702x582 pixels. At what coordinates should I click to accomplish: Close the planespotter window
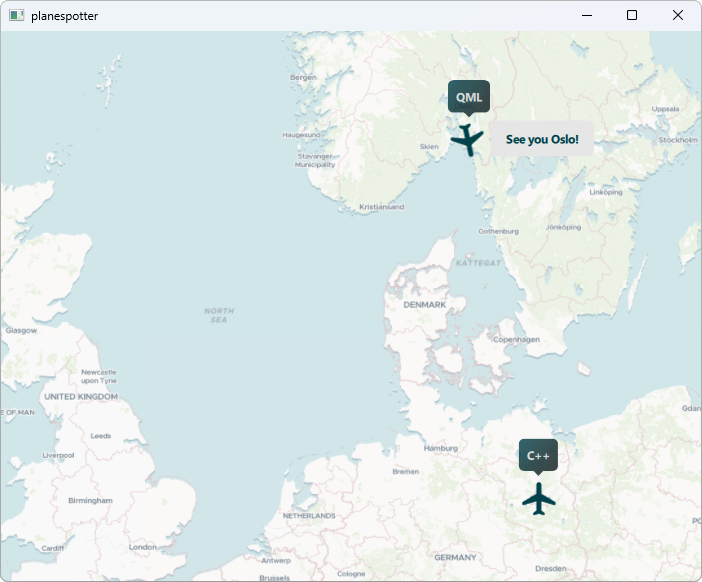678,15
